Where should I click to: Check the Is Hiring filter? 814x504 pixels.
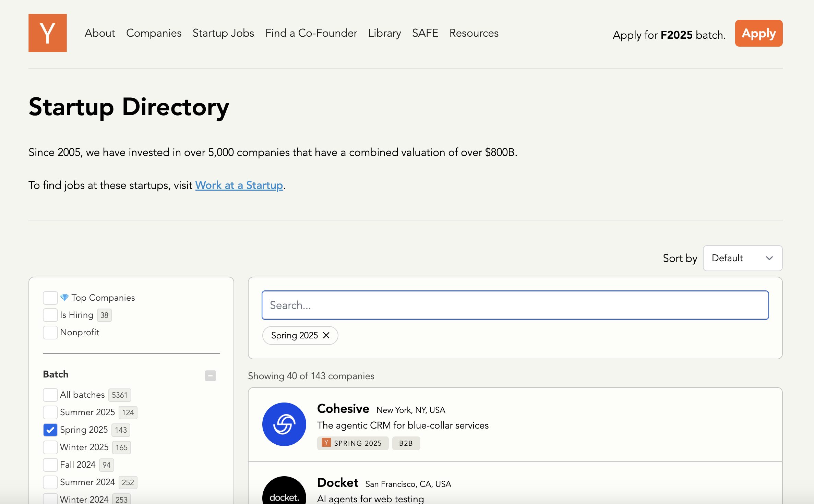50,315
